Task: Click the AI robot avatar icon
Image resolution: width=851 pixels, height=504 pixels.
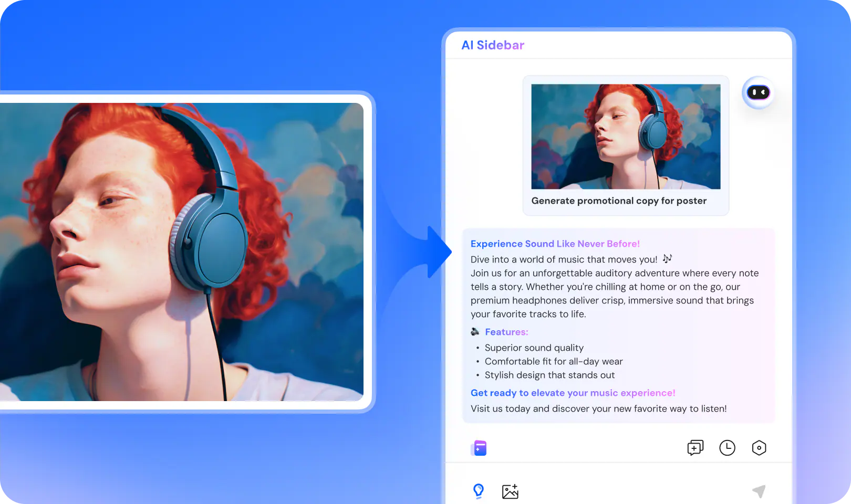Action: coord(758,92)
